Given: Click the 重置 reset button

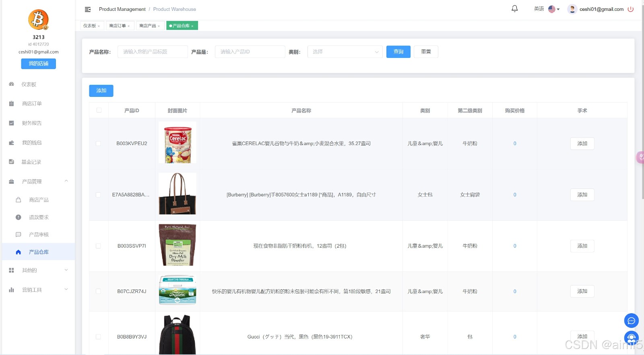Looking at the screenshot, I should 426,52.
